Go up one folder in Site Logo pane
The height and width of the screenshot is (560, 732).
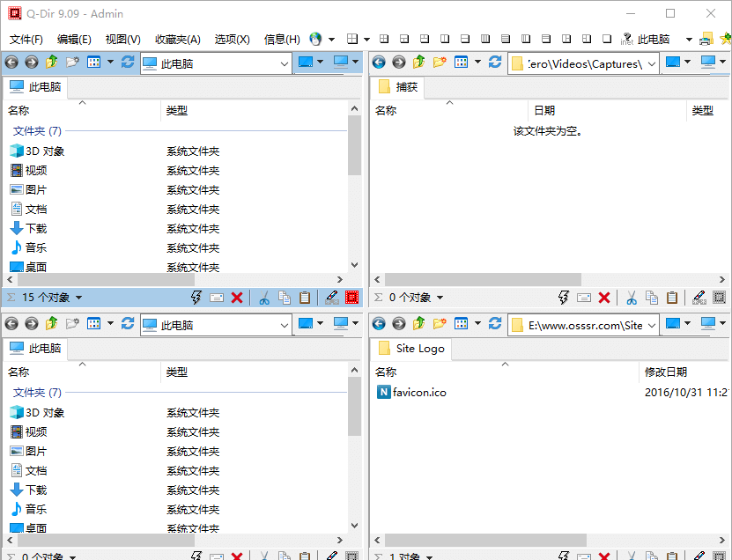coord(418,323)
